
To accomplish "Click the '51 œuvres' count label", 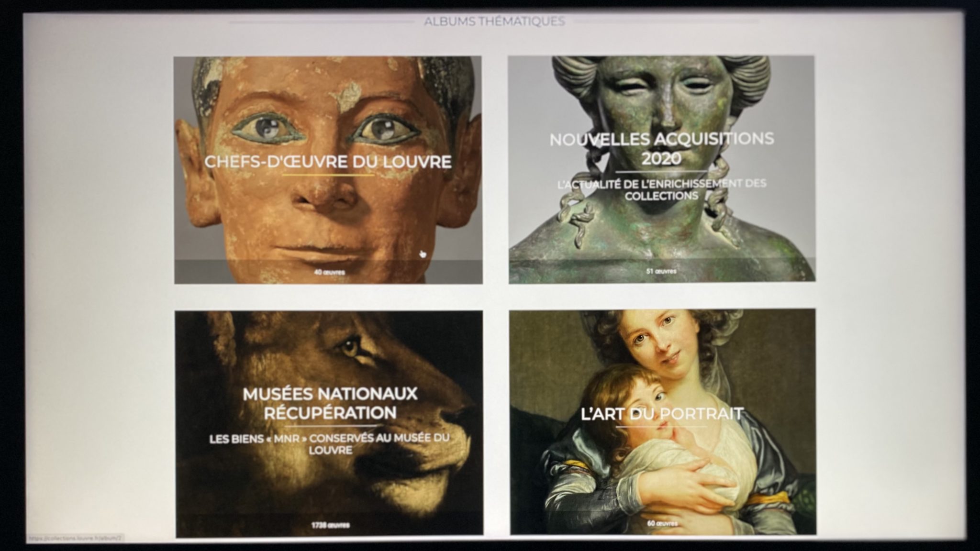I will [661, 271].
